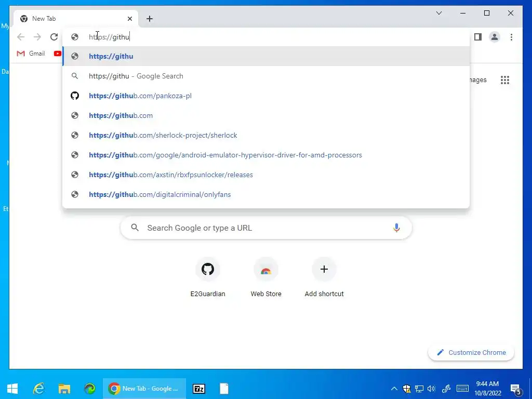The width and height of the screenshot is (532, 399).
Task: Open the YouTube bookmark icon
Action: click(x=57, y=54)
